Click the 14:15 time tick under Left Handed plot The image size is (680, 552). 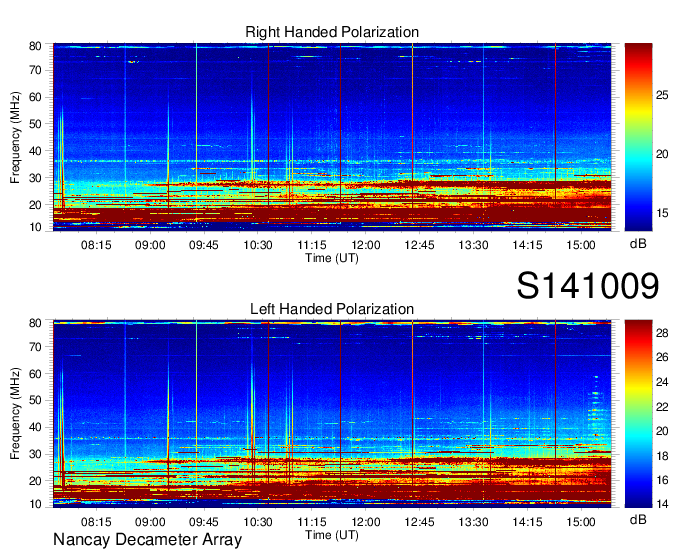tap(527, 522)
